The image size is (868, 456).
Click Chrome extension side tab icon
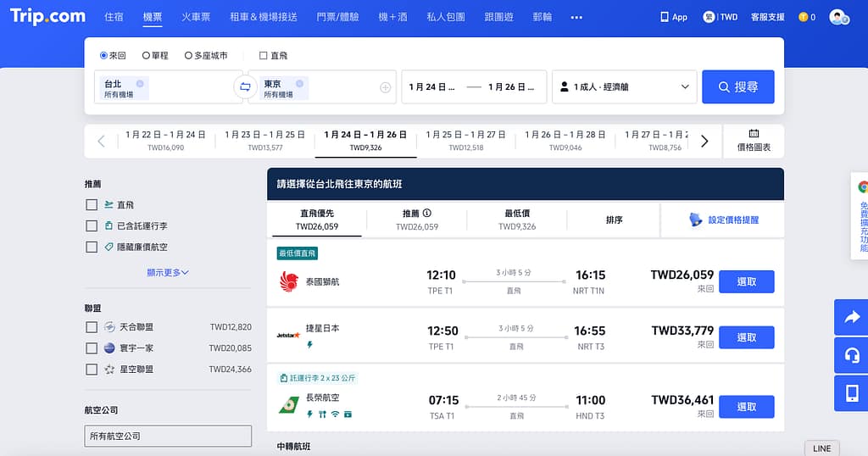(x=862, y=187)
